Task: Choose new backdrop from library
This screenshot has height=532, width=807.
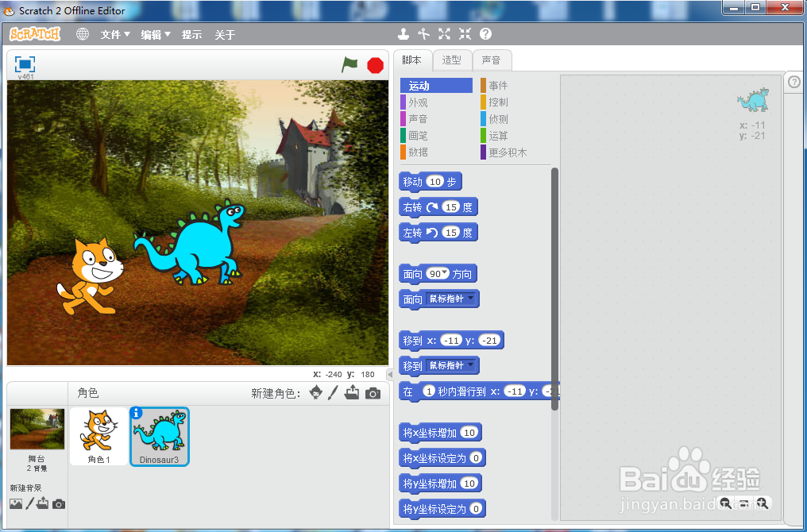Action: (x=16, y=503)
